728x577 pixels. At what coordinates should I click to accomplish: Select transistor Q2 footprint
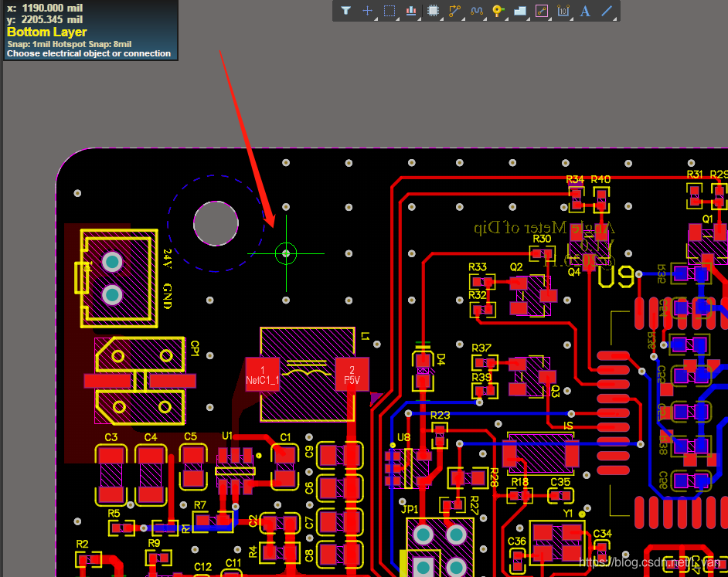533,296
